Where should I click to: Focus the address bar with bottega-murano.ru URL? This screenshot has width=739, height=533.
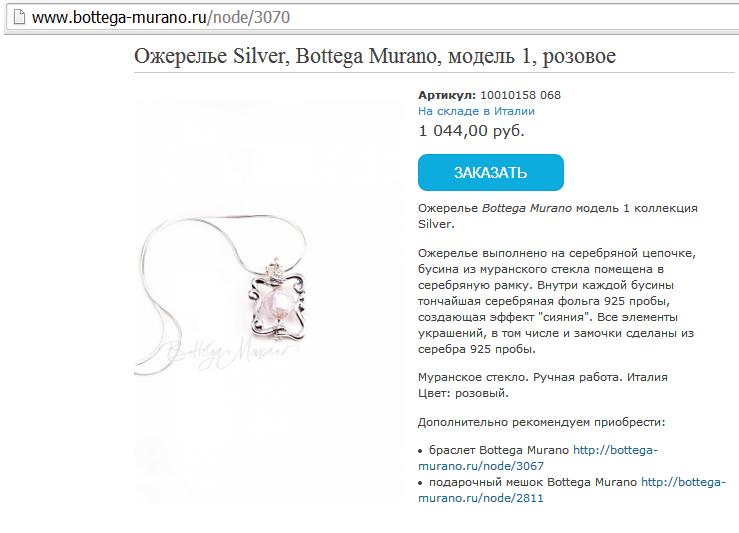click(x=372, y=18)
